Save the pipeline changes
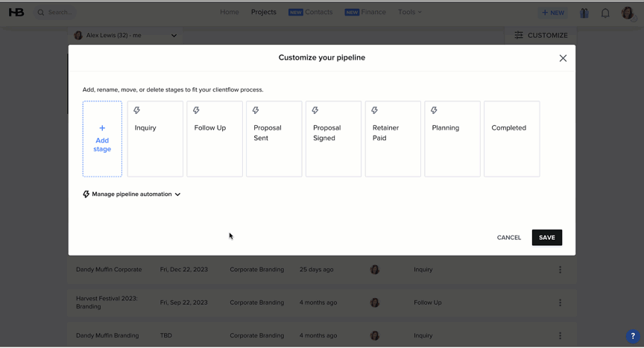Viewport: 644px width, 348px height. [x=546, y=238]
